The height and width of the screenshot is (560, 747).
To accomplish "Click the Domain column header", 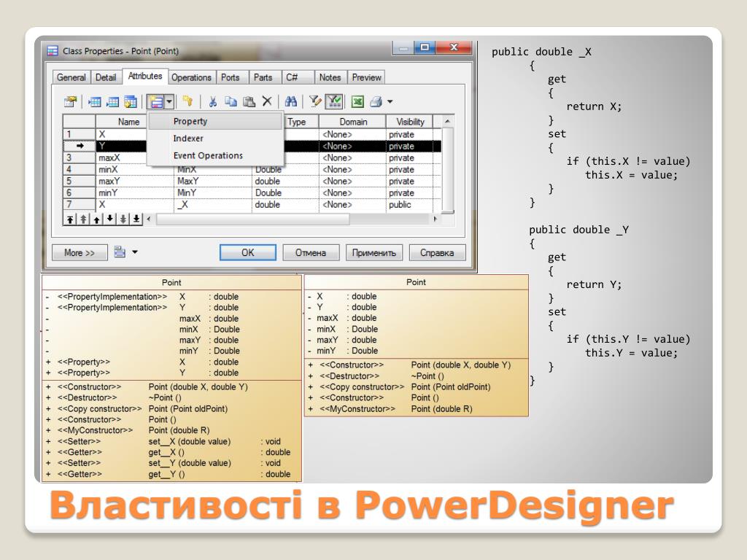I will (x=353, y=122).
